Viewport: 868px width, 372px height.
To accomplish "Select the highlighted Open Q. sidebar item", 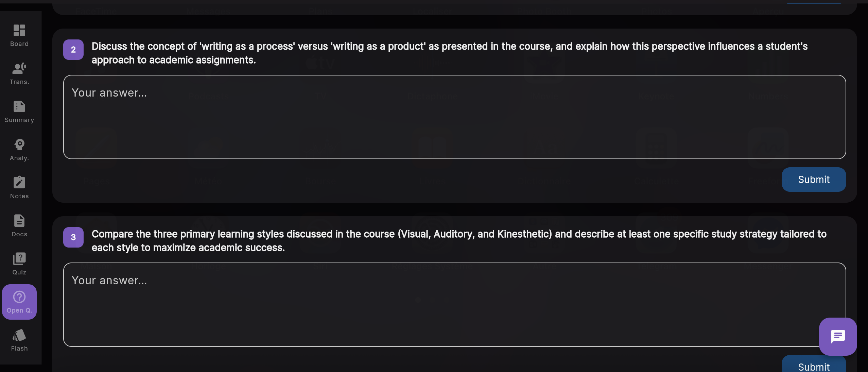I will [x=19, y=301].
